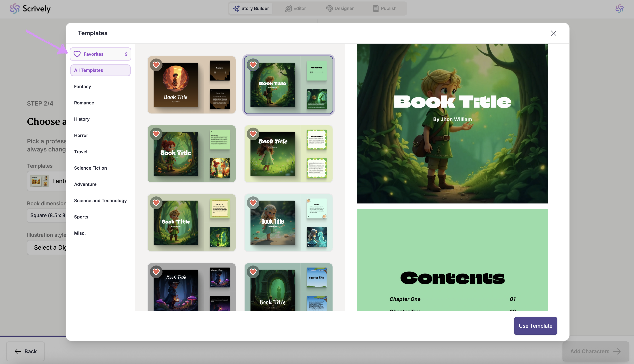
Task: Filter templates by Science Fiction
Action: pyautogui.click(x=90, y=168)
